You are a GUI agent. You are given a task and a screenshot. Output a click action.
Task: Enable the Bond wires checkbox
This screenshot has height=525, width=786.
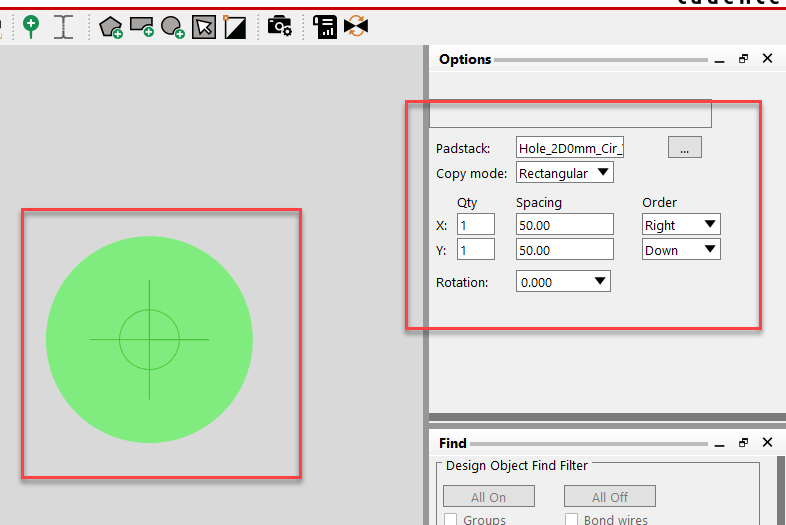click(x=574, y=519)
